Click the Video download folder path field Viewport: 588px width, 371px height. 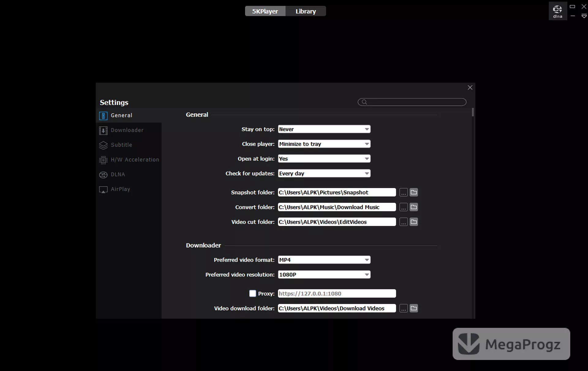(337, 308)
